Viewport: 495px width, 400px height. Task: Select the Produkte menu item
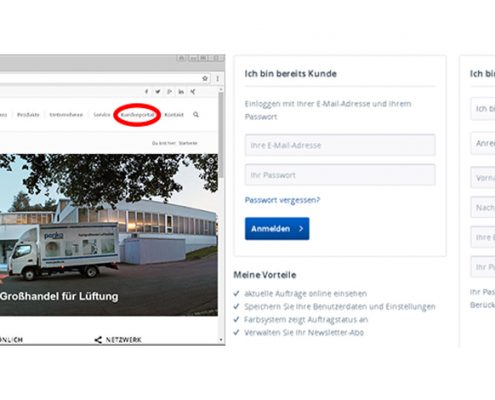click(x=28, y=115)
